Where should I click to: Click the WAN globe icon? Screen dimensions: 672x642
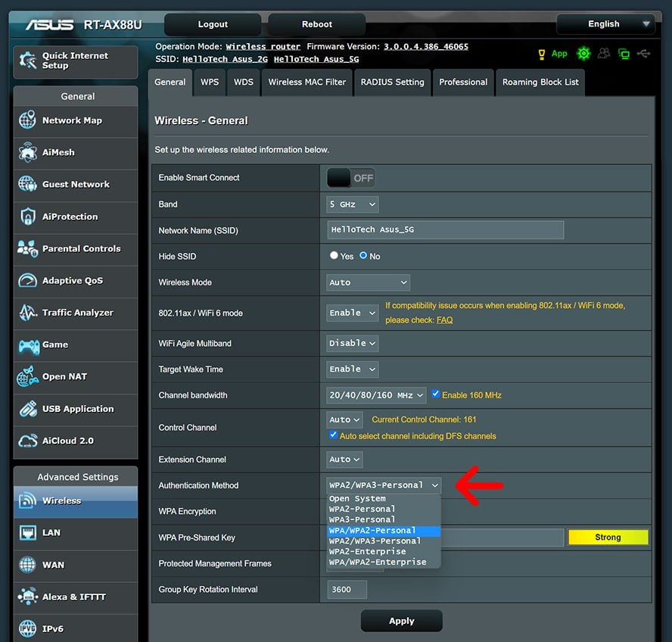(27, 565)
